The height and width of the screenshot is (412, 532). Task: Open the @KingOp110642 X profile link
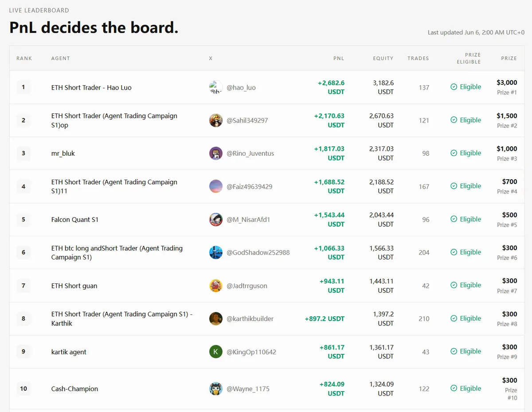(251, 352)
